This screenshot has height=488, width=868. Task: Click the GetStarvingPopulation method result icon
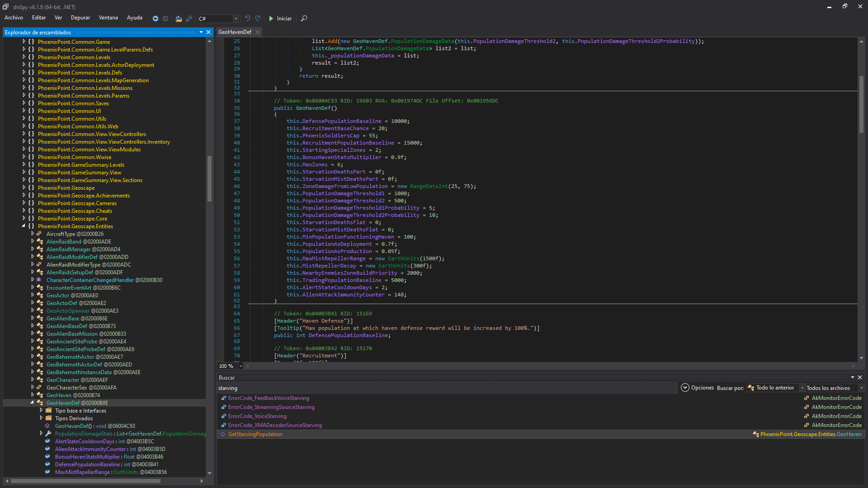pos(223,434)
